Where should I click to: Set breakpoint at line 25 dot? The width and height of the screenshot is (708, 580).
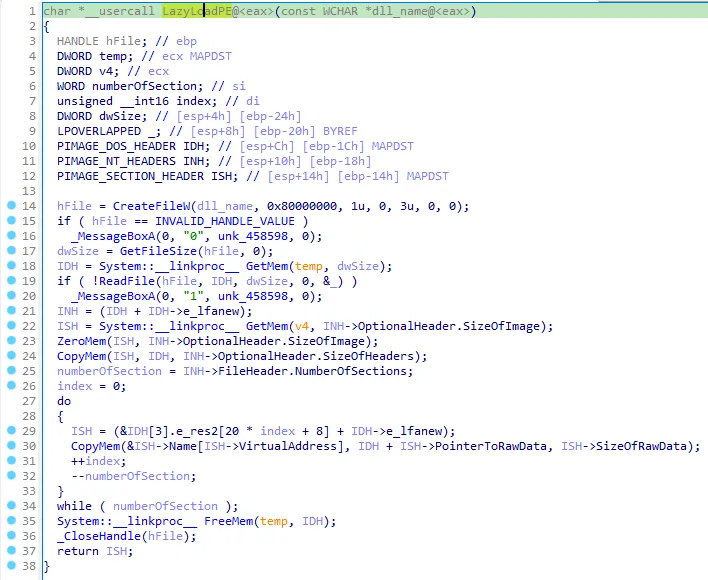tap(11, 371)
